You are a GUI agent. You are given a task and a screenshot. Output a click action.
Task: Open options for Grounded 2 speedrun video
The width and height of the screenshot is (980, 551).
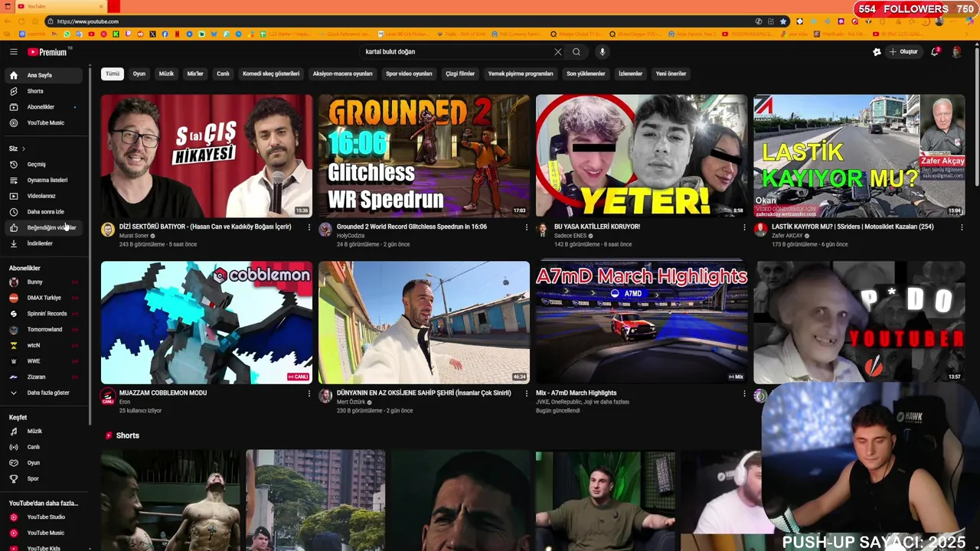527,227
